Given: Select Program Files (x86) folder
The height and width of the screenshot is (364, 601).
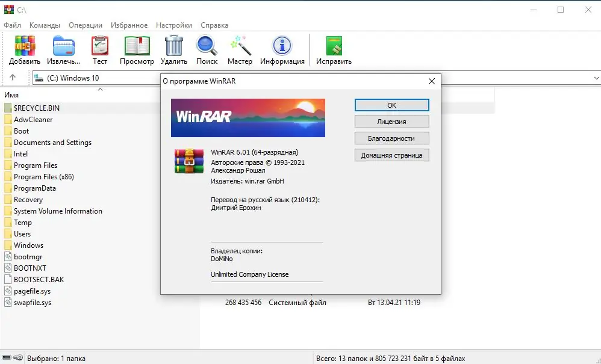Looking at the screenshot, I should click(x=44, y=177).
